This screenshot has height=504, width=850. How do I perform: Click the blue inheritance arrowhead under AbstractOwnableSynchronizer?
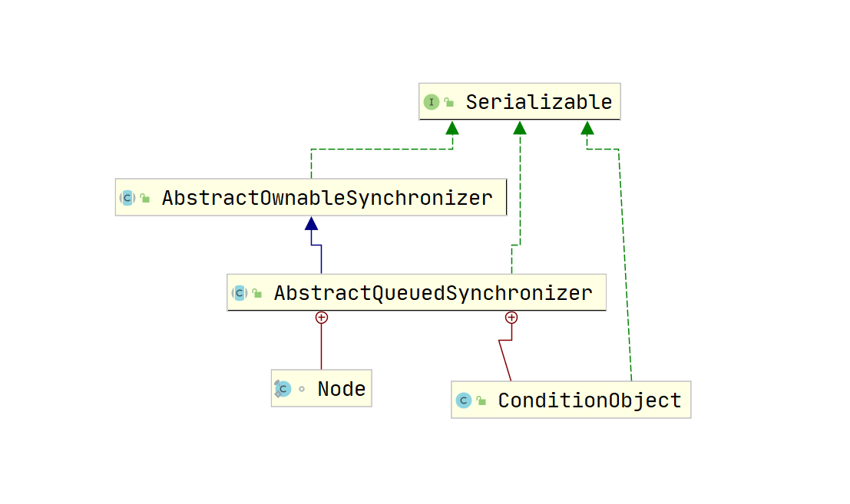pos(311,223)
